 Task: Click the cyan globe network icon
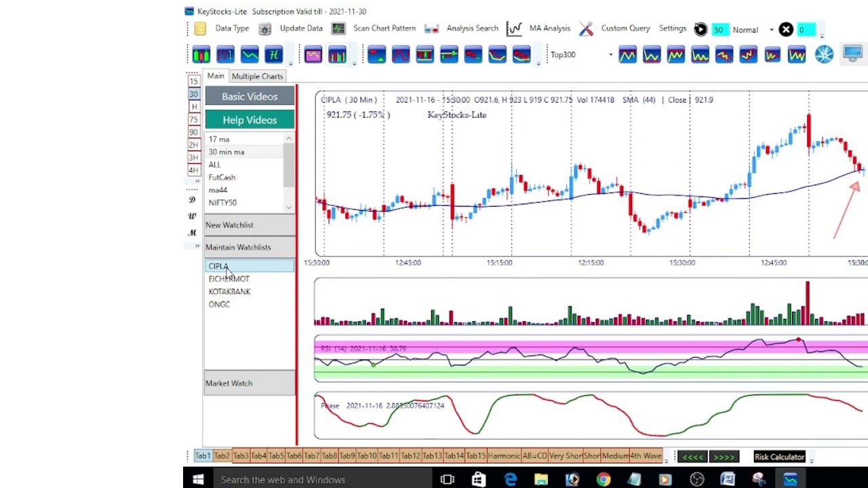tap(825, 55)
